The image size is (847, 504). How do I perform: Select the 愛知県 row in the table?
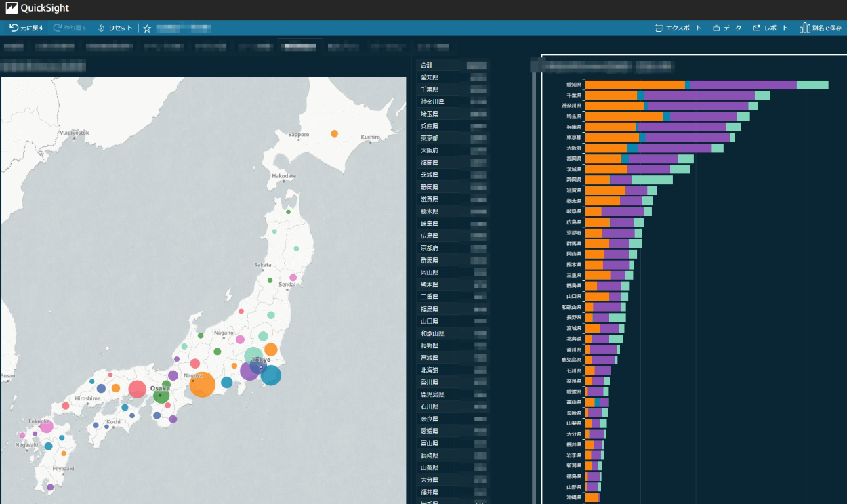[x=429, y=77]
